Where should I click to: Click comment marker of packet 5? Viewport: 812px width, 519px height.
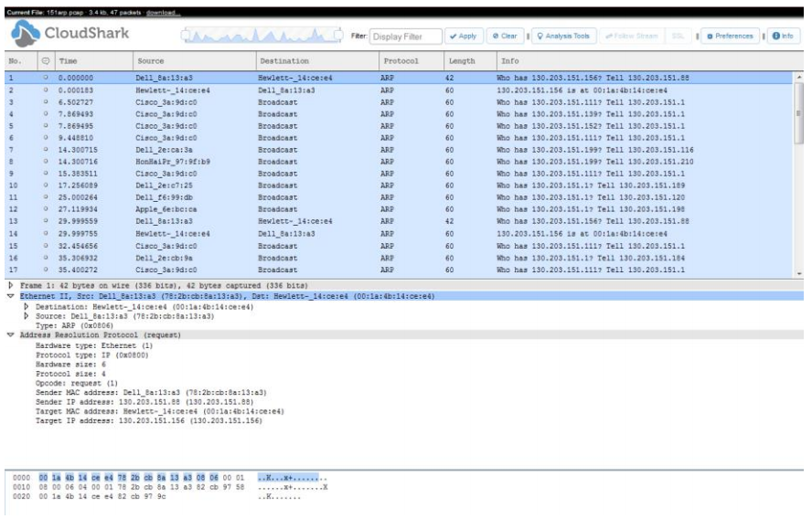46,126
